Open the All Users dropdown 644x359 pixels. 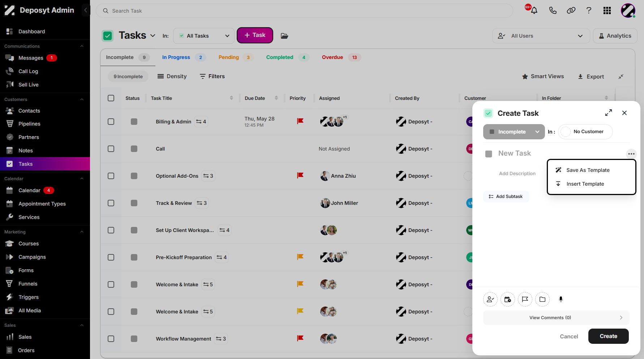coord(541,36)
